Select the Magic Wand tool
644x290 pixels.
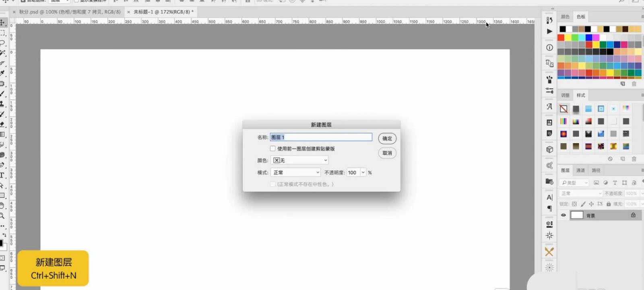(x=2, y=53)
